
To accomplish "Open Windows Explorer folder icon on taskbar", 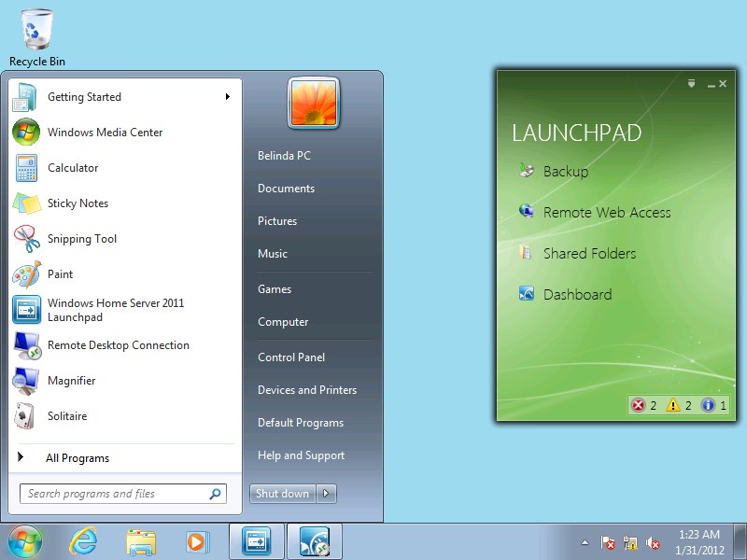I will point(141,542).
